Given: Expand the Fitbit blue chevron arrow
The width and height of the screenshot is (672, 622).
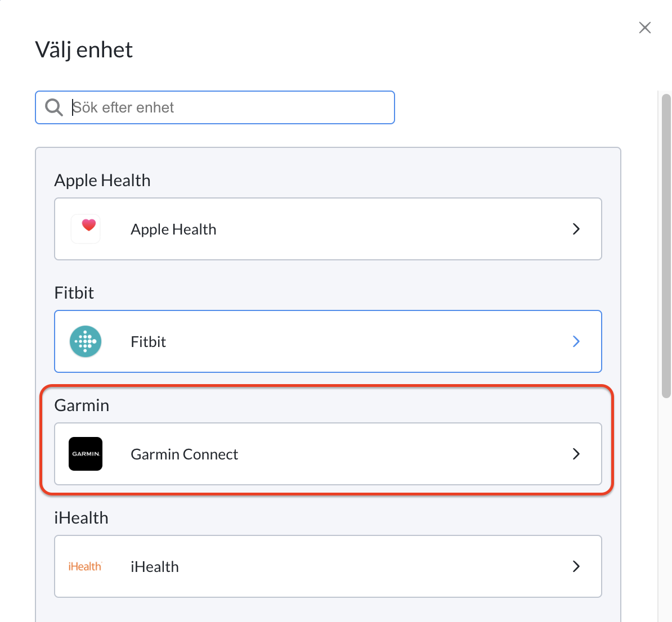Looking at the screenshot, I should [576, 341].
